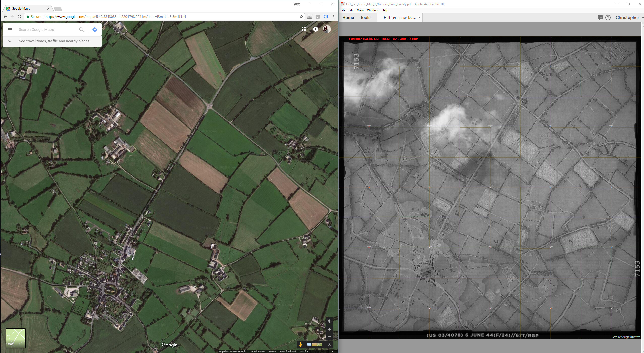Viewport: 644px width, 353px height.
Task: Open the Google apps grid
Action: (304, 29)
